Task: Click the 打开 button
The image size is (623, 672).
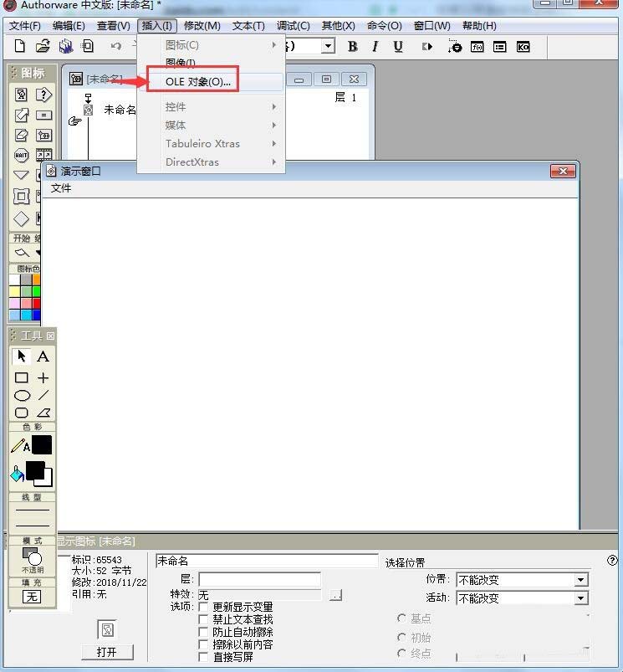Action: (107, 652)
